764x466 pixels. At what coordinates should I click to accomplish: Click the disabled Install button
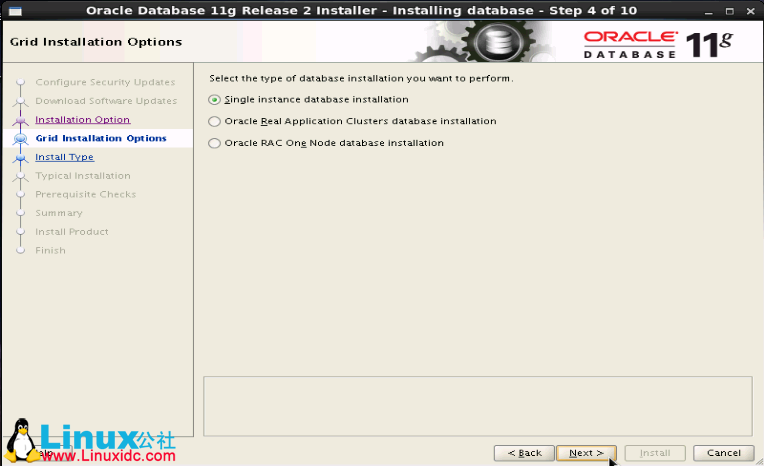(655, 453)
